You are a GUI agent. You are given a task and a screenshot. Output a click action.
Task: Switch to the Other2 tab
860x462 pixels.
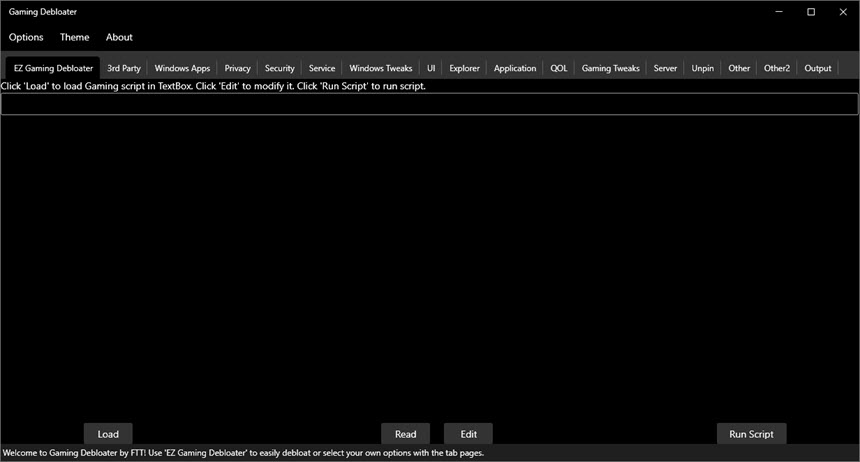coord(777,69)
